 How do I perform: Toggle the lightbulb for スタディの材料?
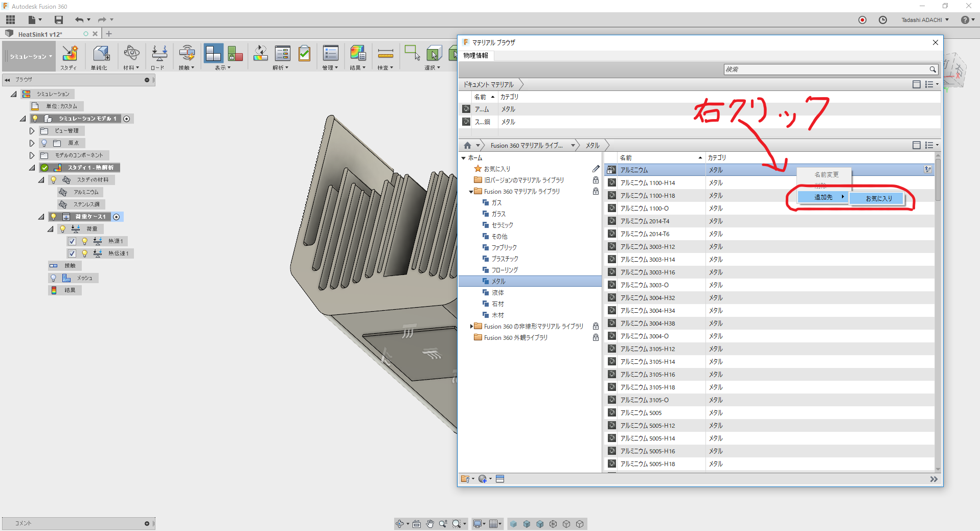pyautogui.click(x=53, y=180)
